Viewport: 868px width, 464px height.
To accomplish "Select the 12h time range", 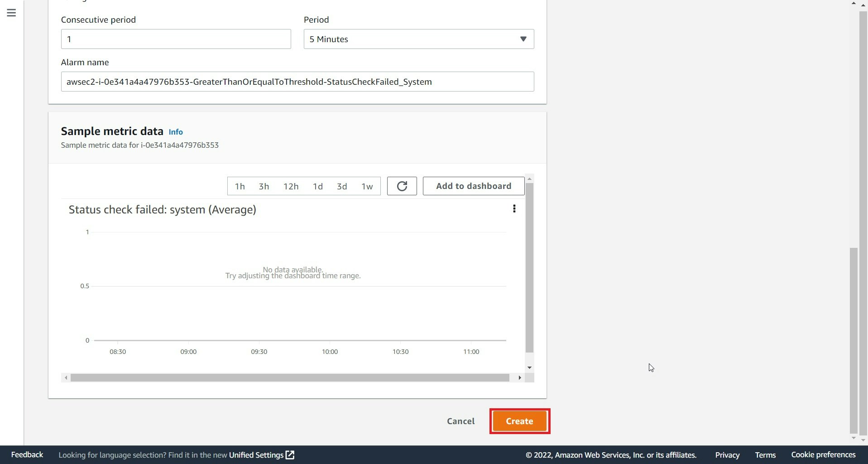I will [291, 186].
